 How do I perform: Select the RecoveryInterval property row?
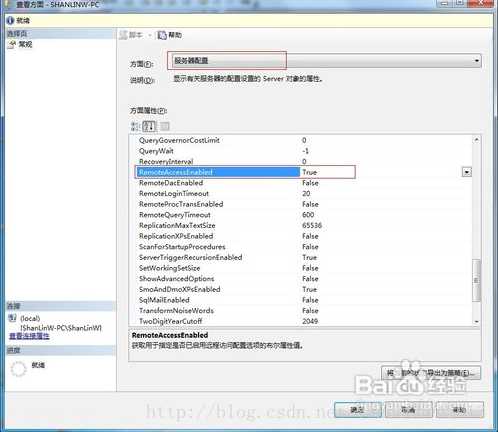(301, 162)
